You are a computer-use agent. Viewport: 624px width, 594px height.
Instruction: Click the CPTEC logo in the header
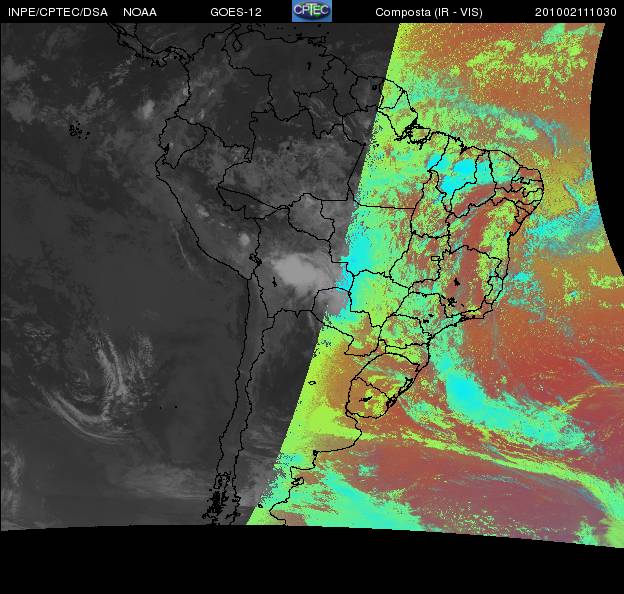click(312, 11)
